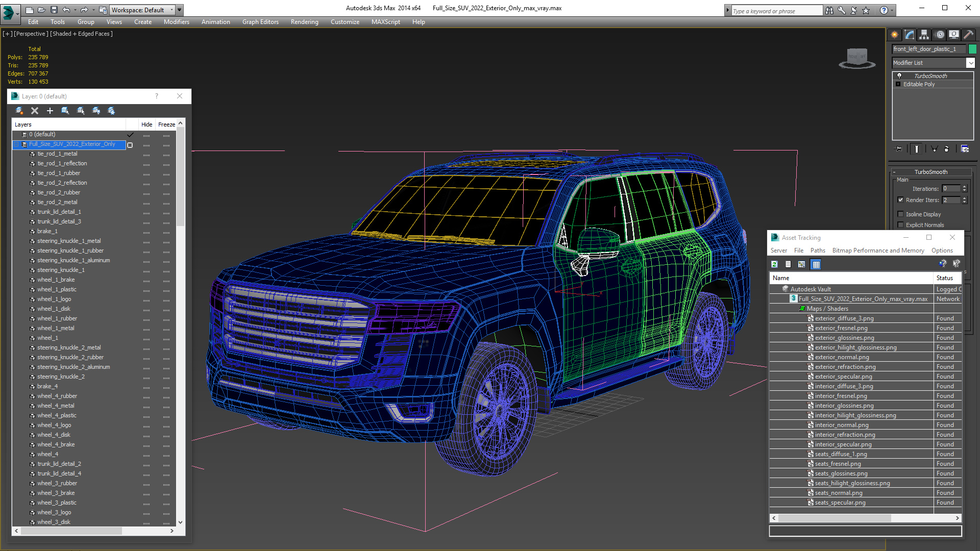Image resolution: width=980 pixels, height=551 pixels.
Task: Open the viewport [+] general menu
Action: [x=7, y=34]
